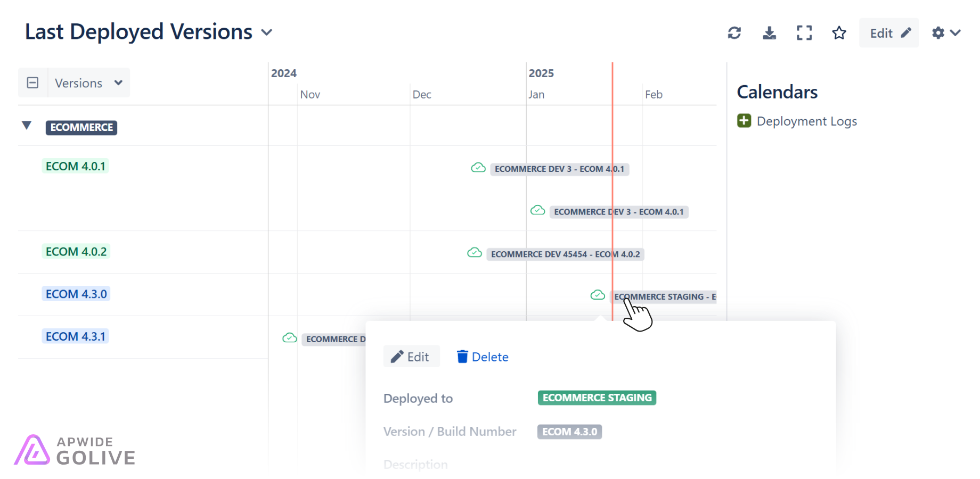Open the settings gear menu
This screenshot has width=980, height=479.
[946, 33]
